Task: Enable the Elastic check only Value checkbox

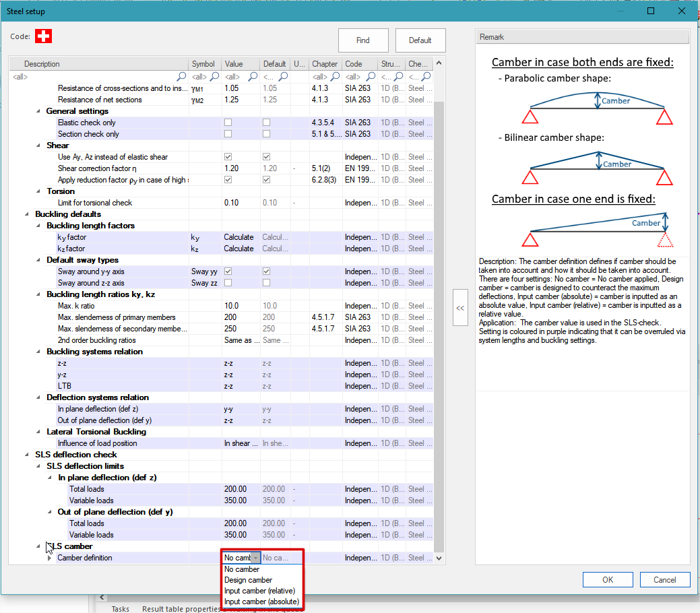Action: coord(228,123)
